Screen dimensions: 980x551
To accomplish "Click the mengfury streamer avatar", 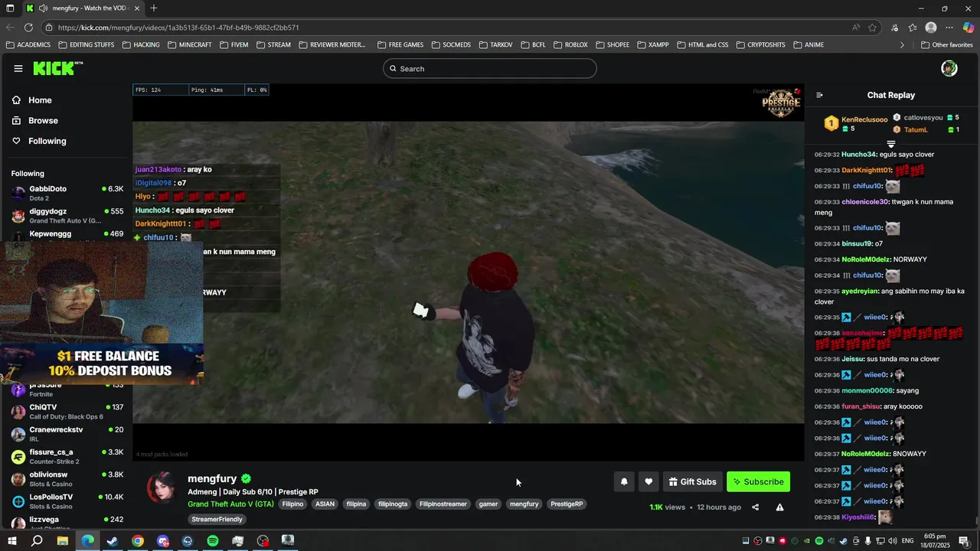I will click(162, 487).
